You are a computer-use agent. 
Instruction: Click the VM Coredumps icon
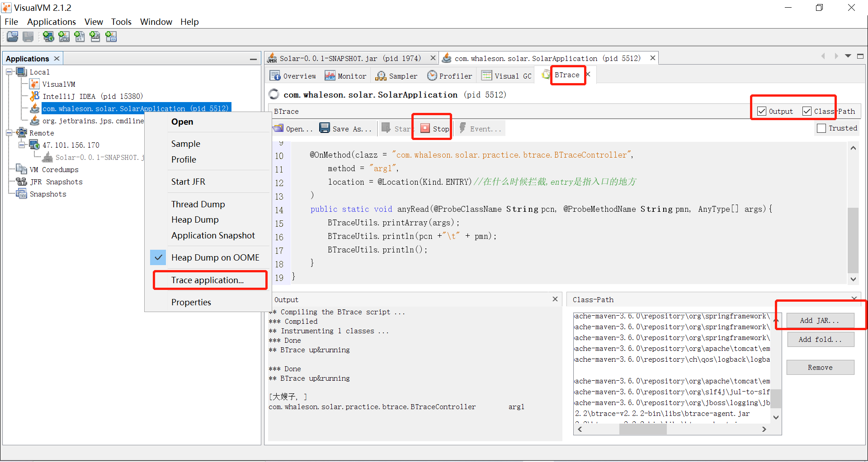[22, 169]
